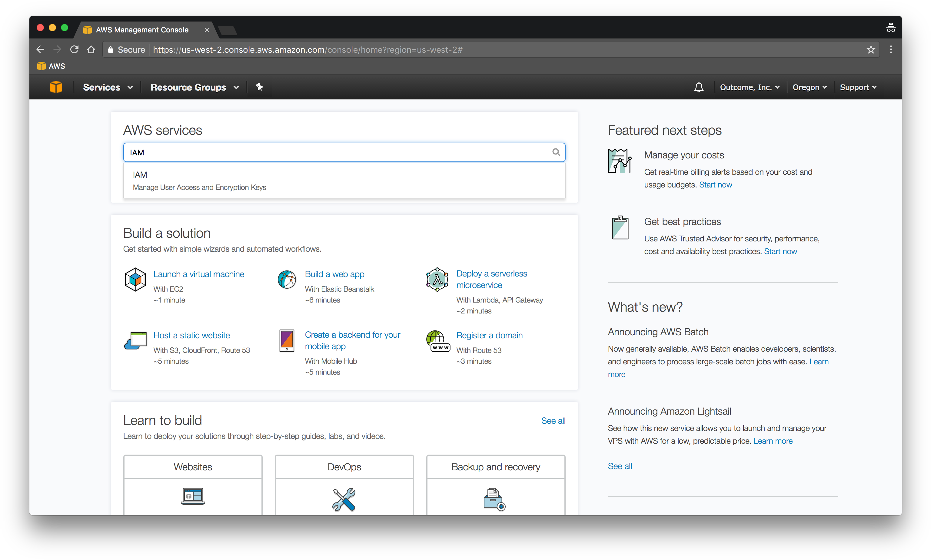Open the DevOps learning card
This screenshot has width=931, height=560.
click(x=344, y=485)
